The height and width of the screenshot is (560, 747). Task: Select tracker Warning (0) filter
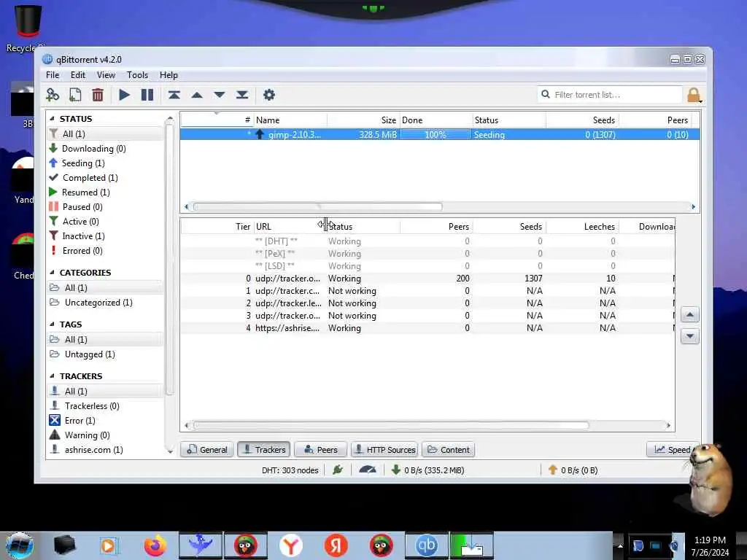pyautogui.click(x=87, y=435)
